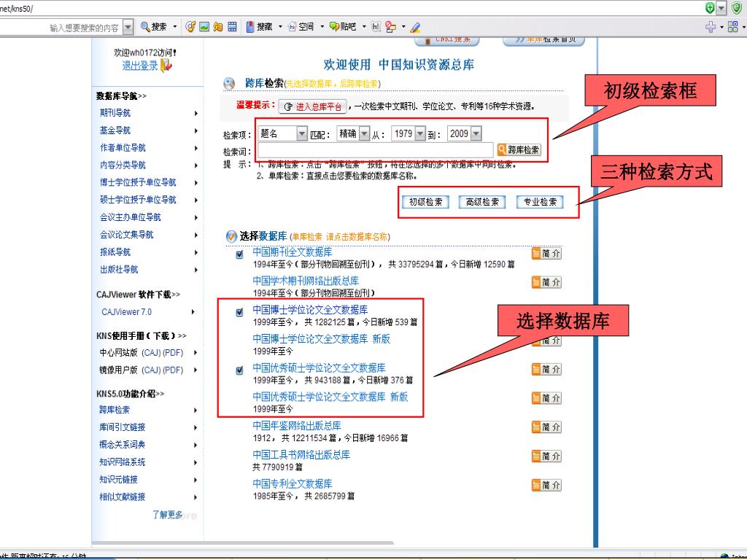Click the door icon next to 退出登录

pos(166,65)
